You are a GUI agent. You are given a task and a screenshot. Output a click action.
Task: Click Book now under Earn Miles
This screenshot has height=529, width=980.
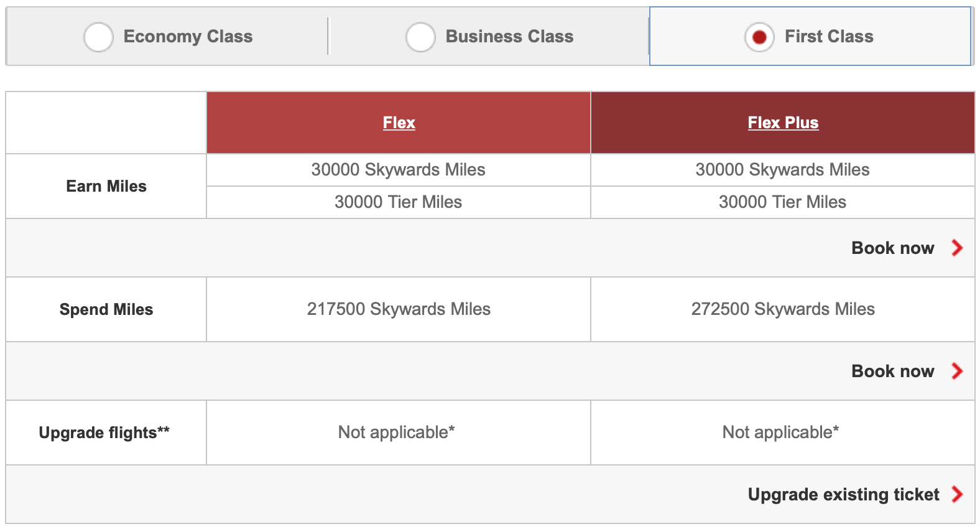coord(892,248)
